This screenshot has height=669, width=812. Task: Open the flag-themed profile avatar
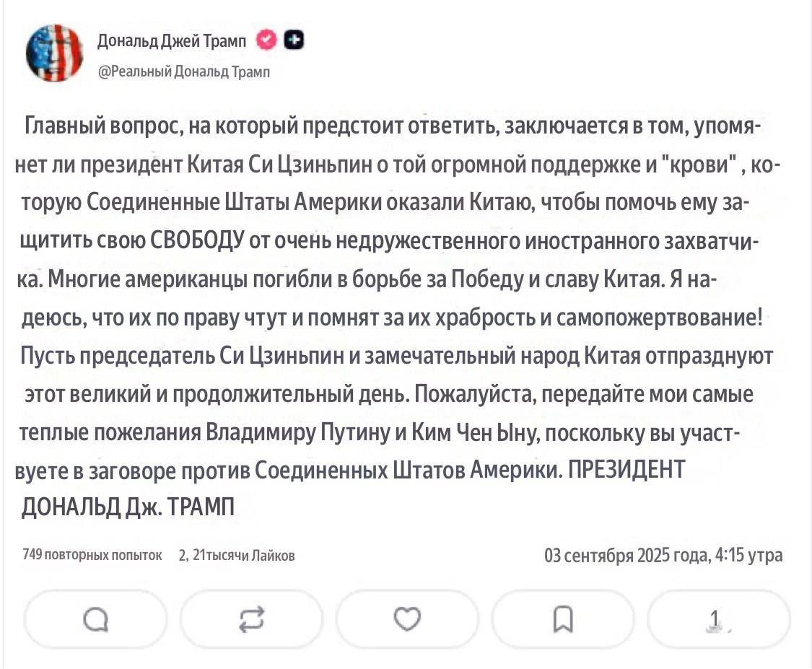pos(54,53)
